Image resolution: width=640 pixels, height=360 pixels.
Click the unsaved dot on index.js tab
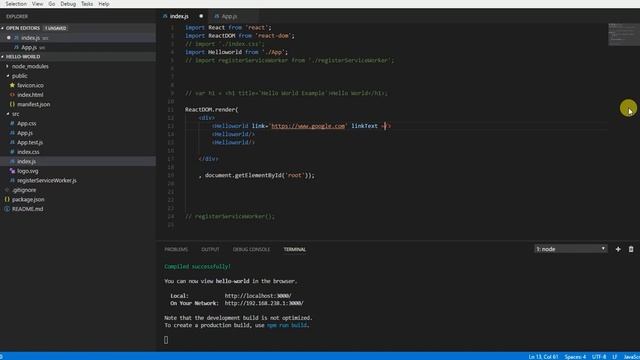click(x=201, y=16)
